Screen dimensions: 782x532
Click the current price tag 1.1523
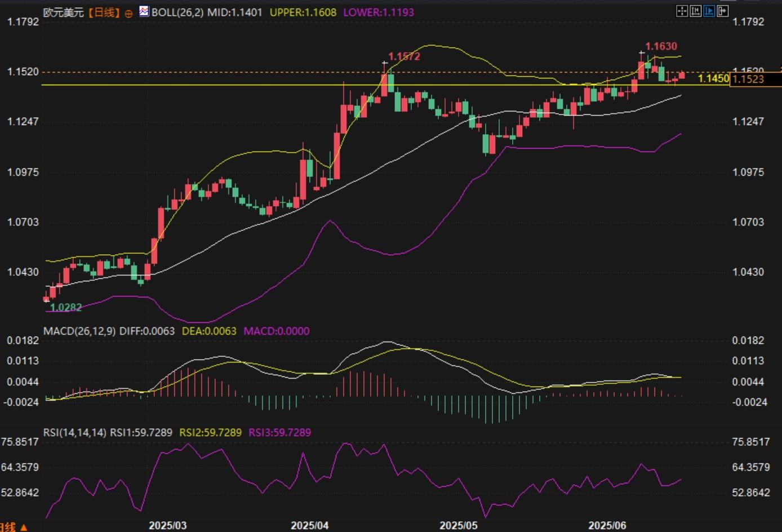tap(756, 79)
